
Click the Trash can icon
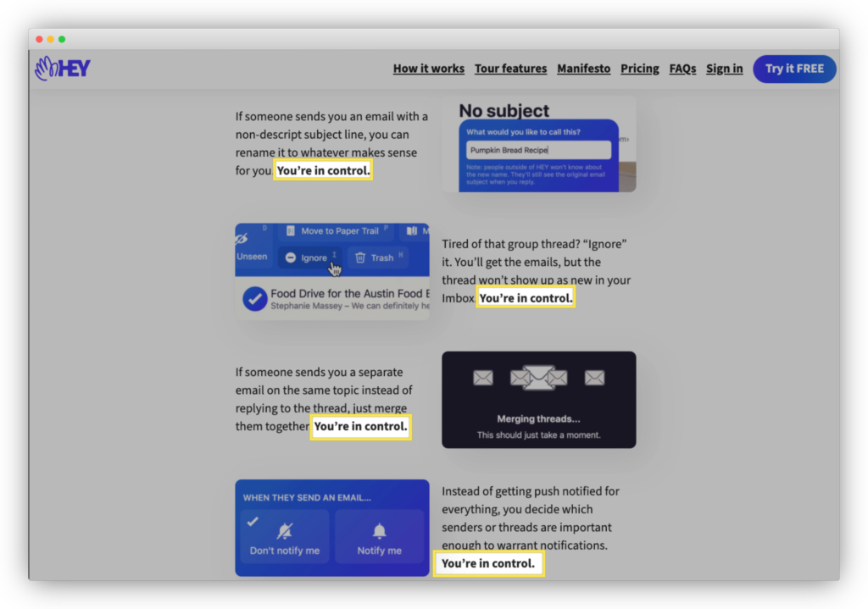(x=360, y=257)
